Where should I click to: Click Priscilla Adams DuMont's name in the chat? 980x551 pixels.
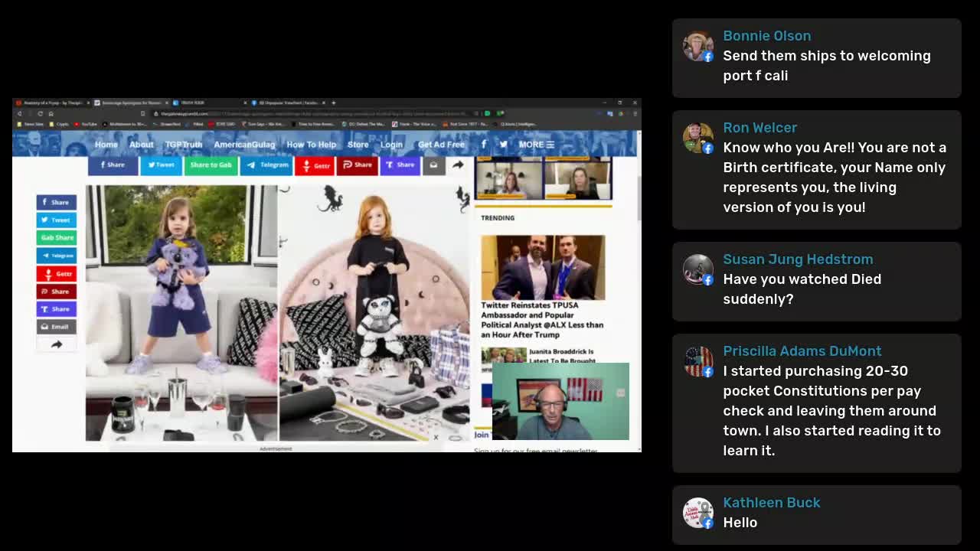pos(802,351)
